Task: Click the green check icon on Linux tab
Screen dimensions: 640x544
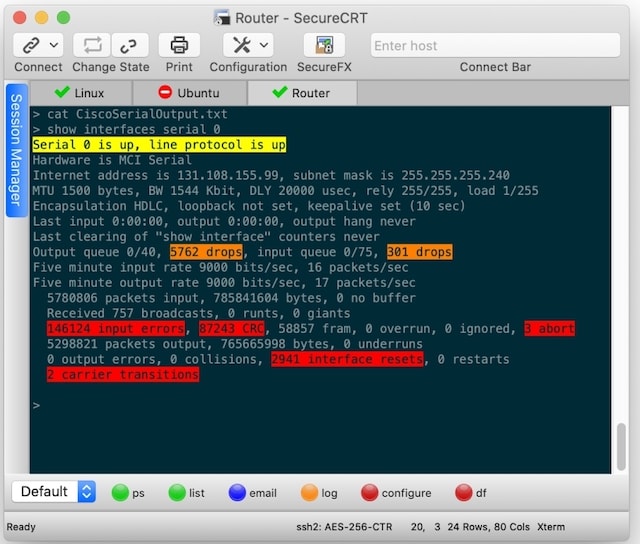Action: 62,92
